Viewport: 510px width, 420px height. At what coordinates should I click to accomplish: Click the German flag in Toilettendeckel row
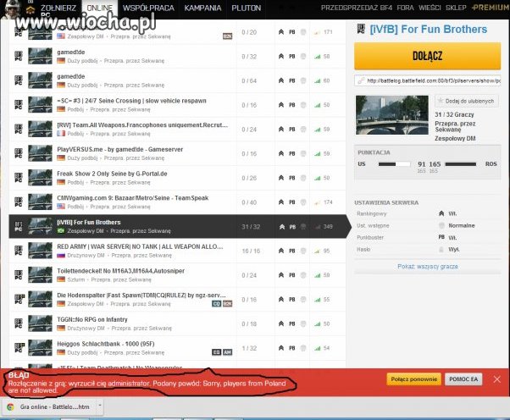[61, 279]
